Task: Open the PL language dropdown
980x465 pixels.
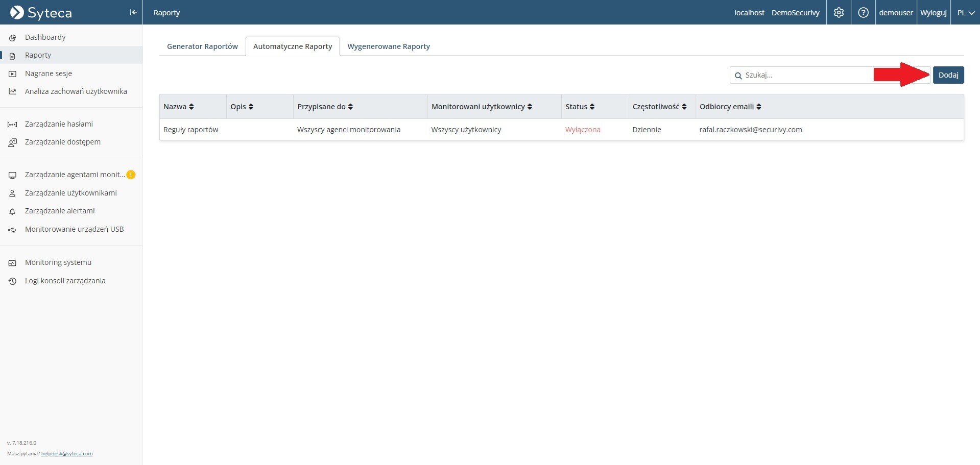Action: click(x=965, y=13)
